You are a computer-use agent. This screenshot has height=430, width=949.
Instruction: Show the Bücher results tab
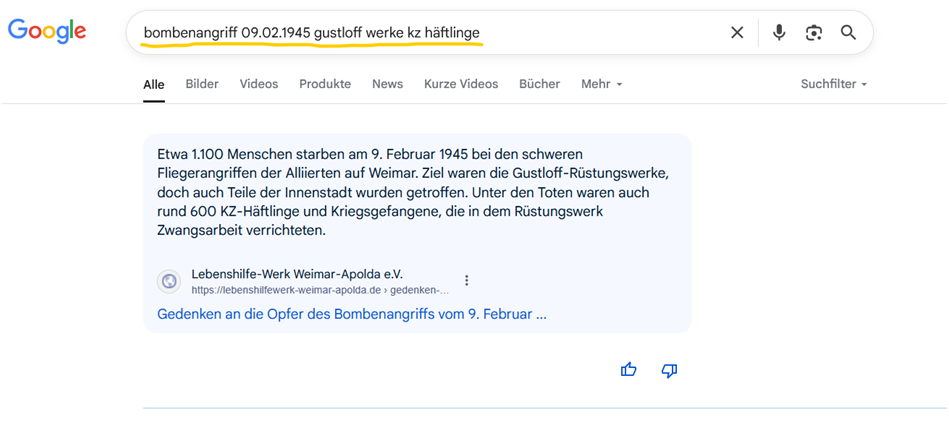coord(539,84)
